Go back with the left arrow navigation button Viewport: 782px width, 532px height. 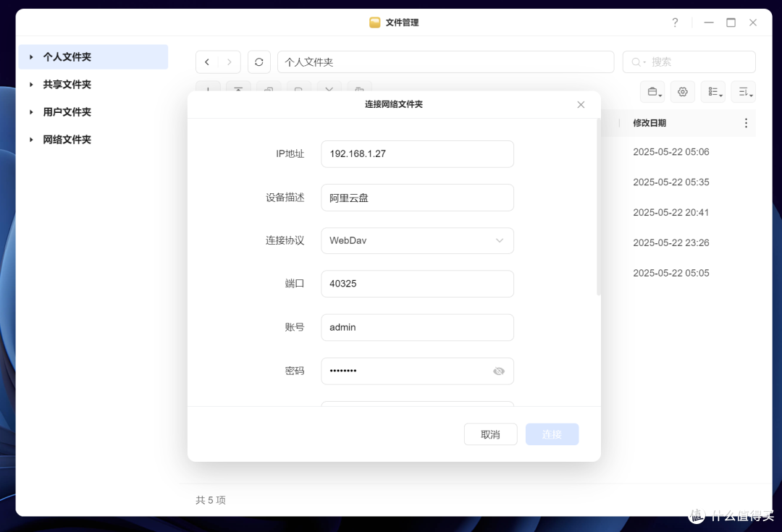coord(207,62)
